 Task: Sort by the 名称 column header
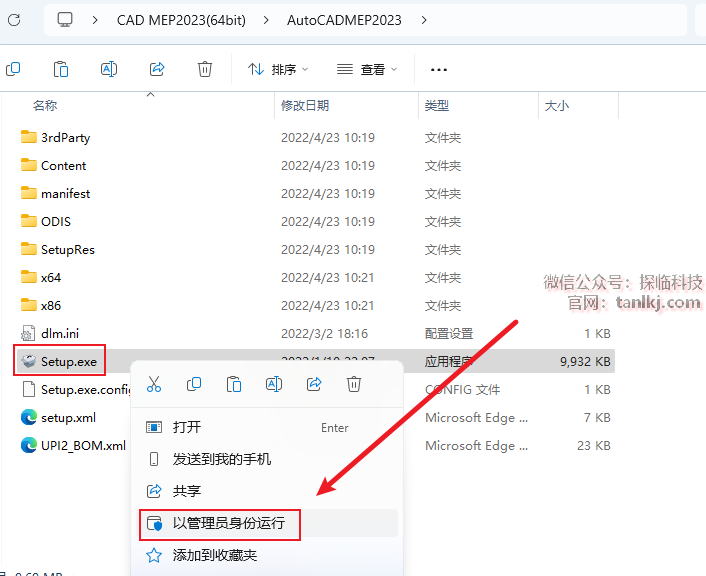[45, 105]
